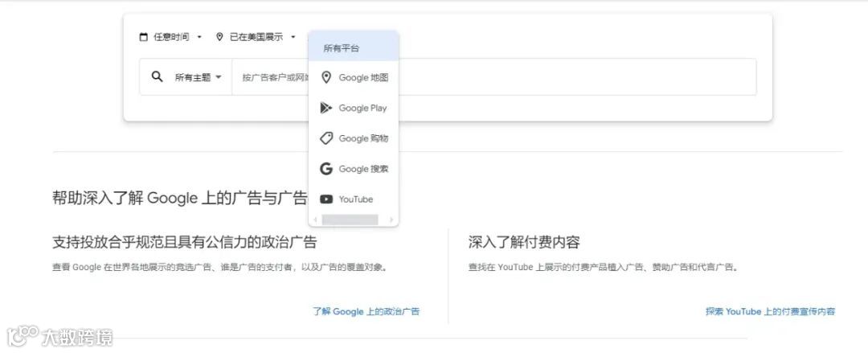The height and width of the screenshot is (353, 868).
Task: Click the Google Play triangle icon
Action: pyautogui.click(x=326, y=108)
